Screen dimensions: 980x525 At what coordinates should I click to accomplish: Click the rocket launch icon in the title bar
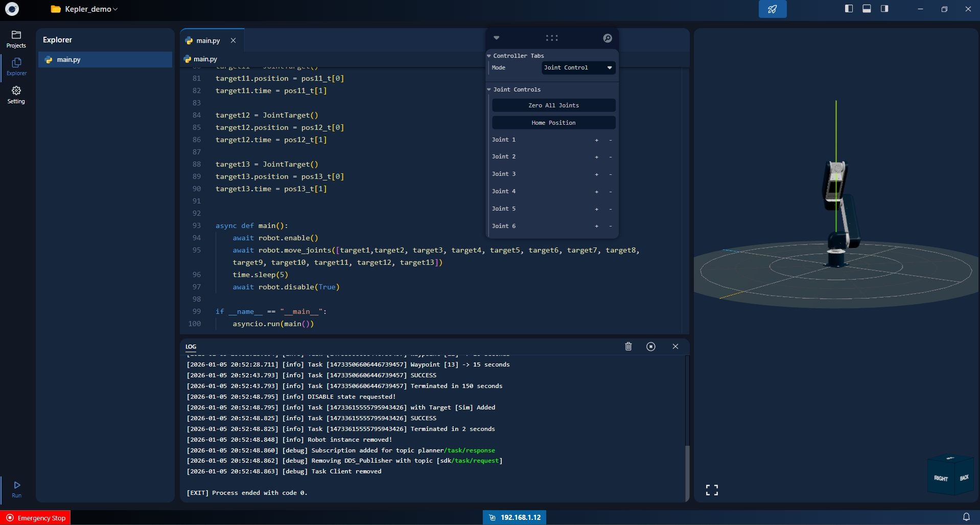pyautogui.click(x=773, y=9)
